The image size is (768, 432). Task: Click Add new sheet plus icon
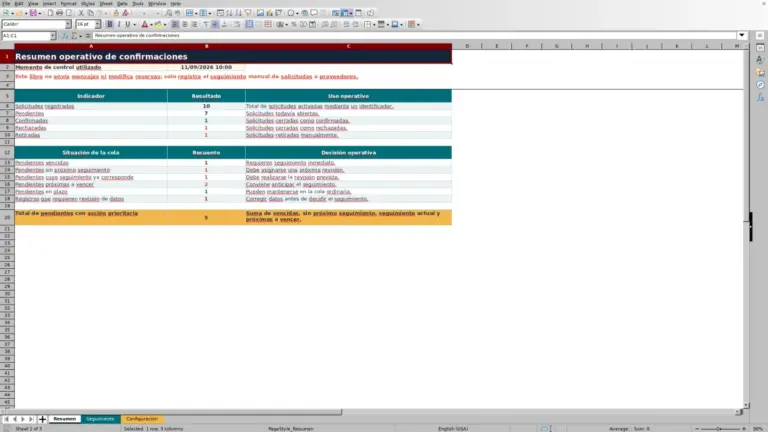click(42, 419)
